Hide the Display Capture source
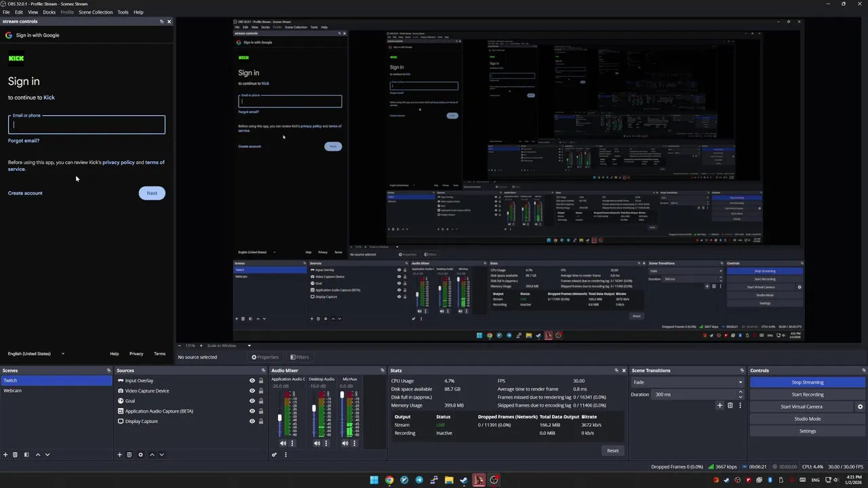 point(252,422)
